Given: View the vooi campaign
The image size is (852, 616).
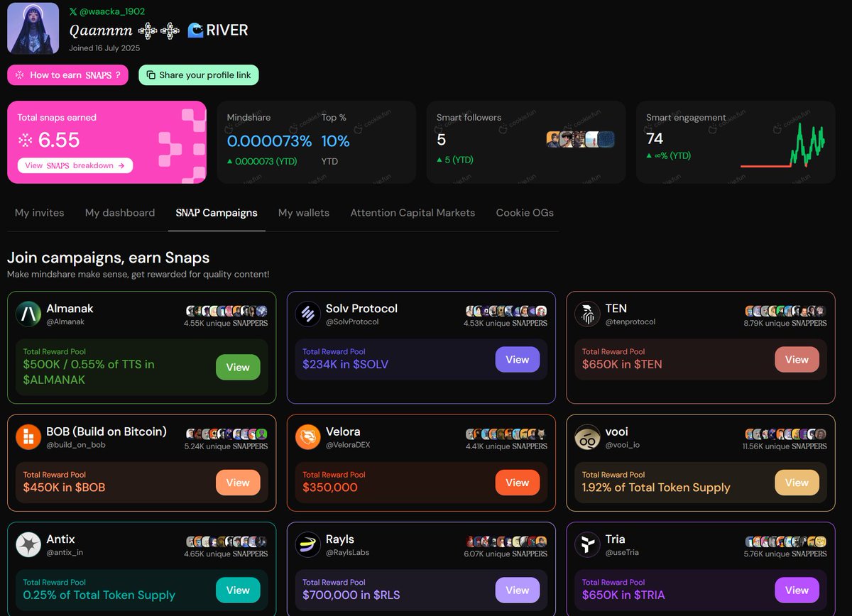Looking at the screenshot, I should tap(797, 483).
